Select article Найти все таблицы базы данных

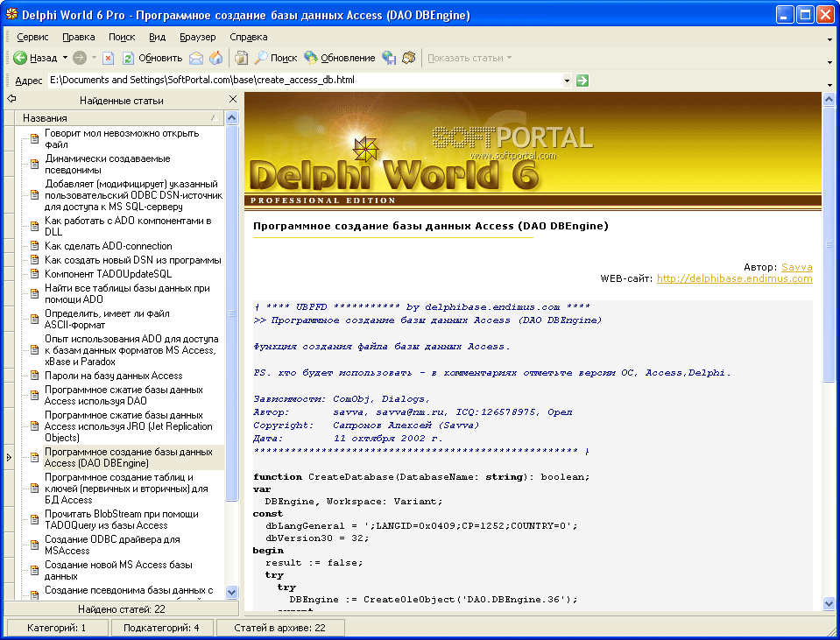pos(127,293)
